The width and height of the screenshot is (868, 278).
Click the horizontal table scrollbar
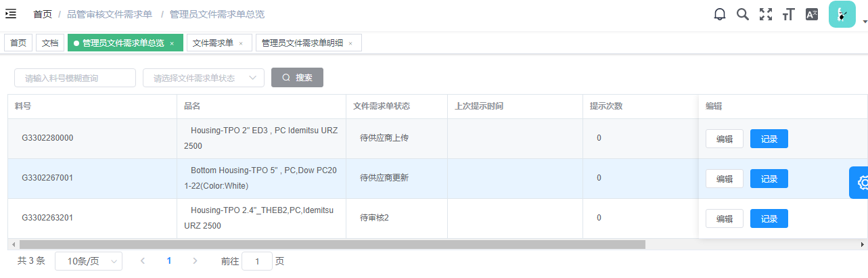pyautogui.click(x=332, y=244)
